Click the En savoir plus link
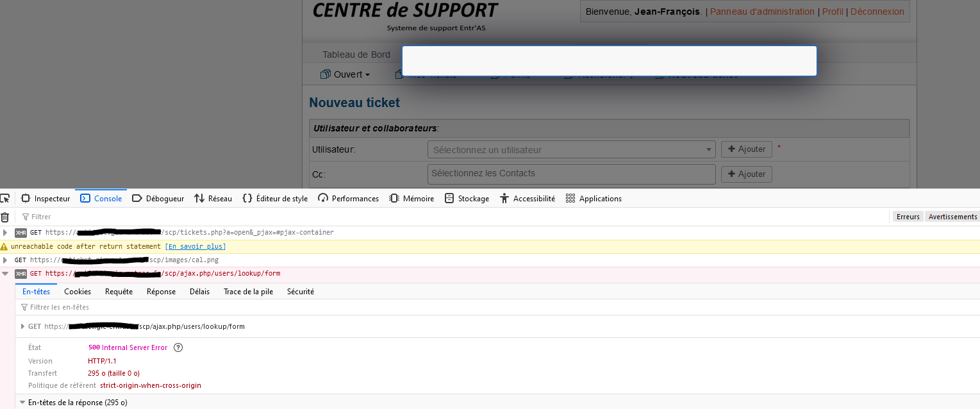Viewport: 980px width, 409px height. [x=195, y=246]
